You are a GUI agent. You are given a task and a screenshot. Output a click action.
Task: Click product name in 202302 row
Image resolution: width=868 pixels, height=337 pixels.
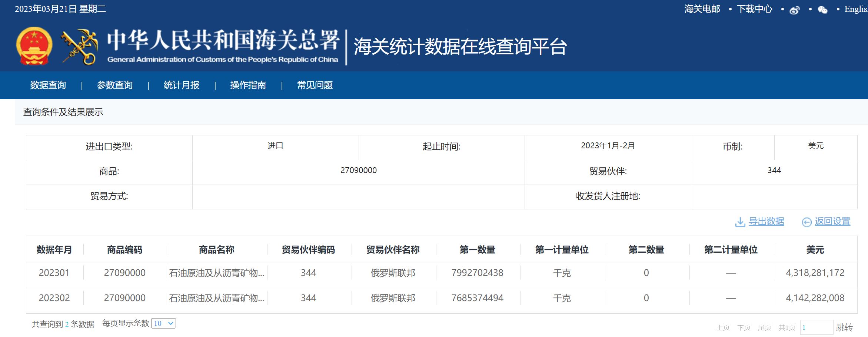point(217,298)
